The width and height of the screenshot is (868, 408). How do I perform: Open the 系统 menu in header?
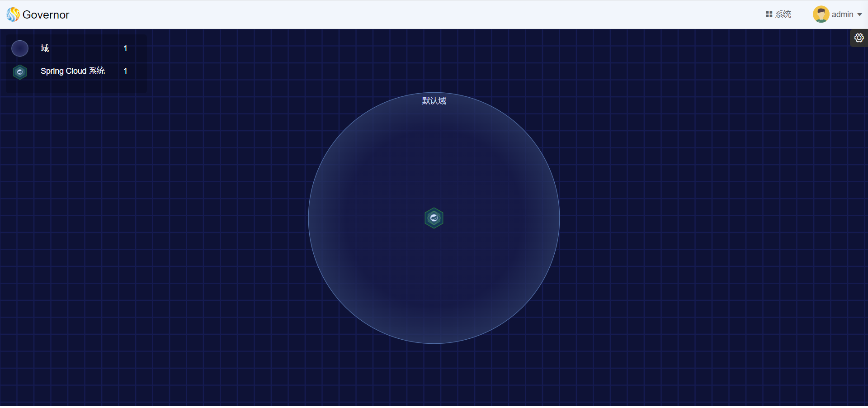pos(783,14)
